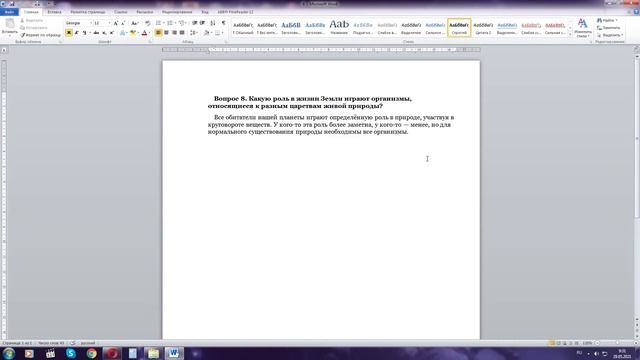Image resolution: width=640 pixels, height=360 pixels.
Task: Open file explorer folder in taskbar
Action: point(153,353)
